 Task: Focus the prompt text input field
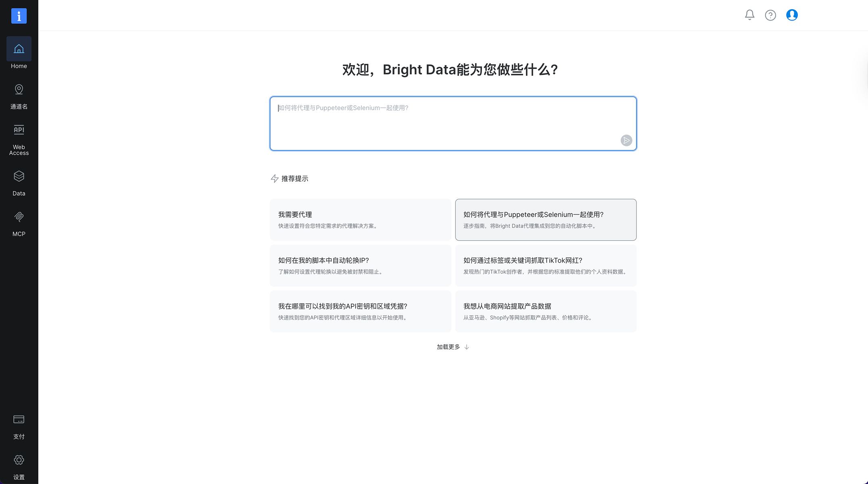(453, 123)
